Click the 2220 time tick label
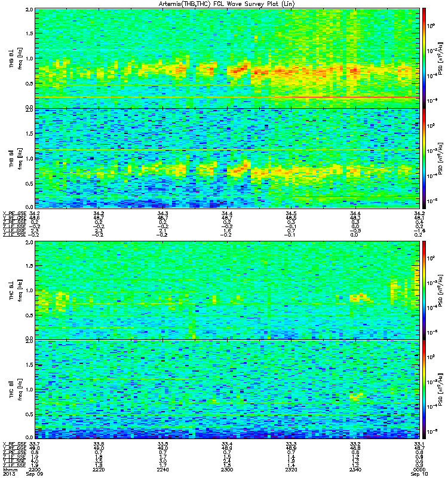448x478 pixels. (x=99, y=470)
